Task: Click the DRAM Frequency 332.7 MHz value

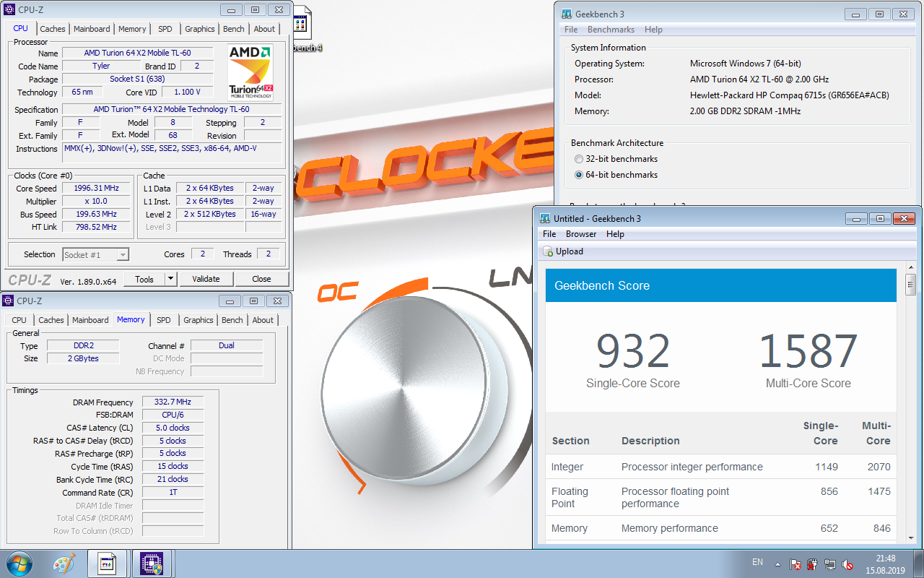Action: pyautogui.click(x=173, y=402)
